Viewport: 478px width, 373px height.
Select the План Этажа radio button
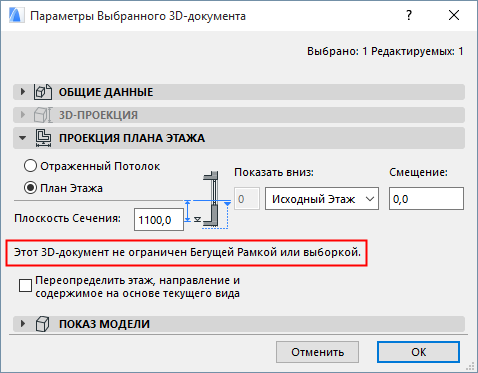click(30, 188)
